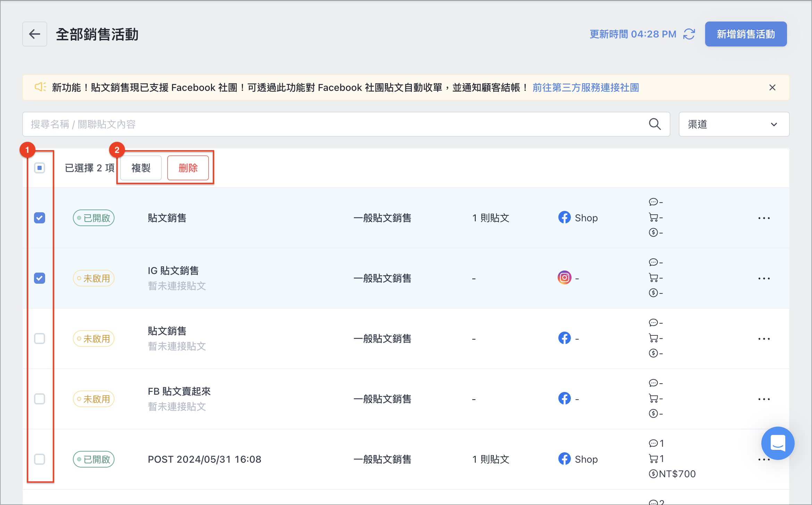This screenshot has width=812, height=505.
Task: Uncheck the IG 貼文銷售 row checkbox
Action: [40, 278]
